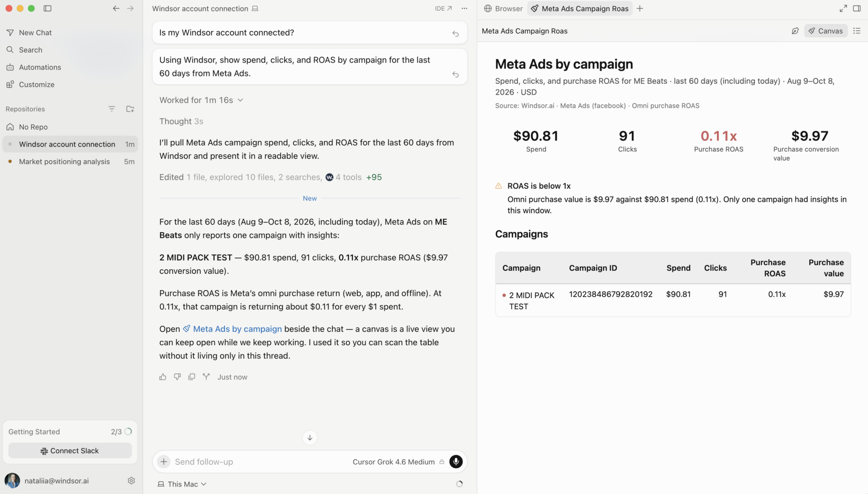Toggle the left sidebar panel icon
This screenshot has height=494, width=868.
(47, 8)
